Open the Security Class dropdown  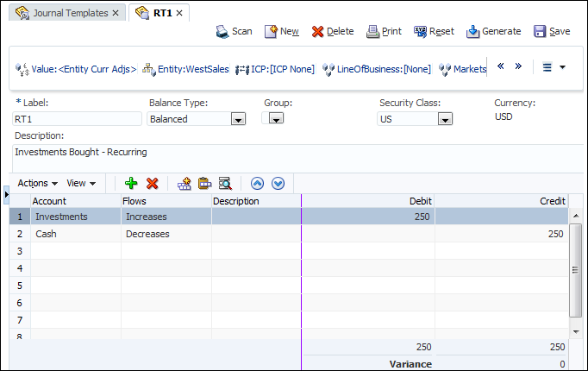click(445, 120)
